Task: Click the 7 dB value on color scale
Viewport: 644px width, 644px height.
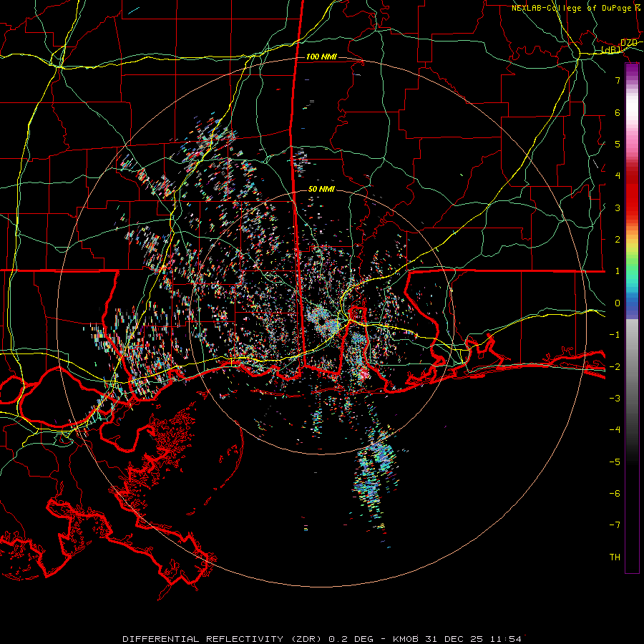Action: point(618,80)
